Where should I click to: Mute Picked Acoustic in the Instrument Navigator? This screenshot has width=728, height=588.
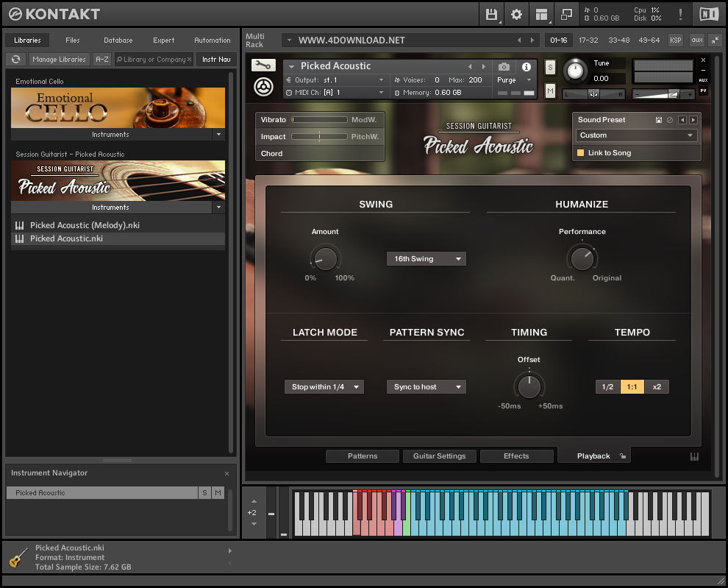(218, 493)
